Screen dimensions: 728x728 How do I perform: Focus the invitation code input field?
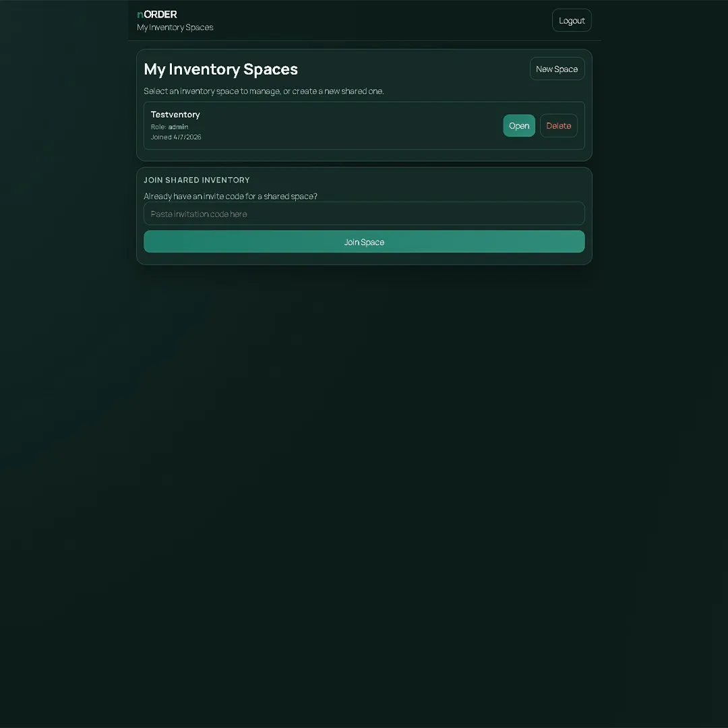(364, 214)
